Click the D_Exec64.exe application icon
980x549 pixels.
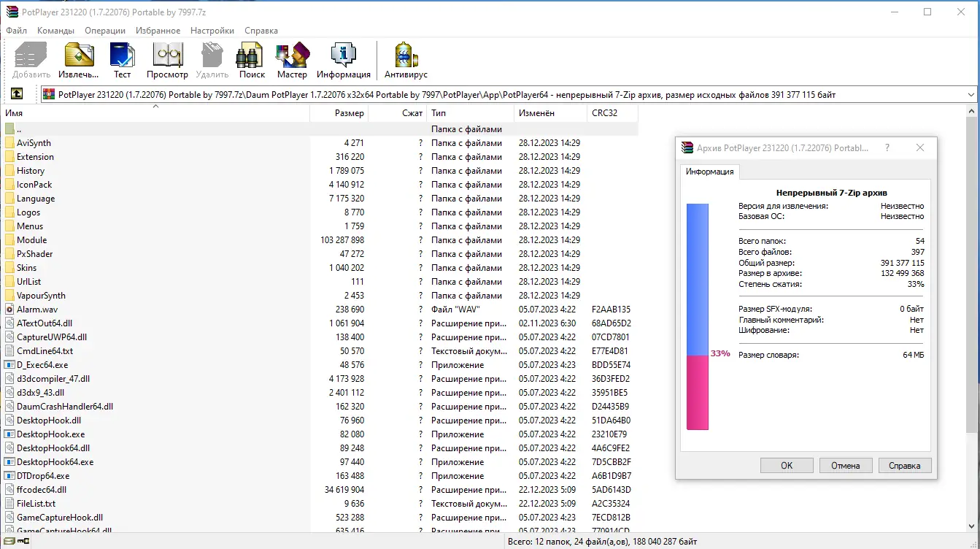pos(9,365)
